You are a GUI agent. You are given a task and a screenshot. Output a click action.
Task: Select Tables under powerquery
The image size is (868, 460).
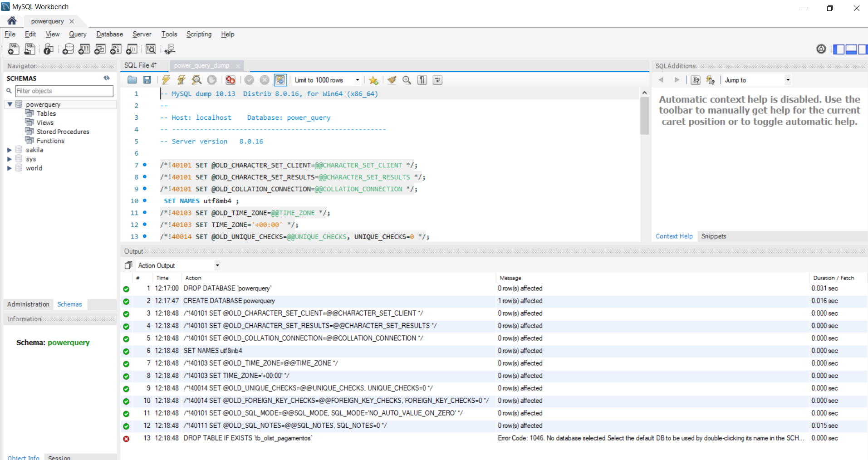[x=46, y=113]
